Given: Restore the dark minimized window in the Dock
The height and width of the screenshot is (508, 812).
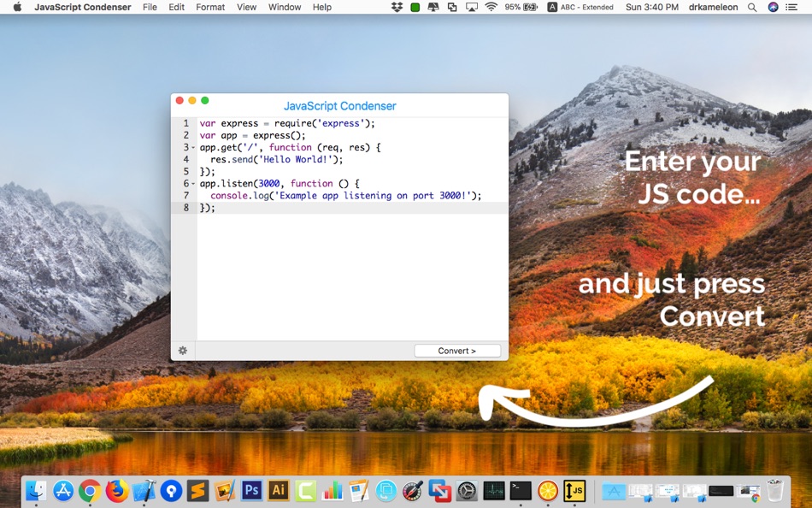Looking at the screenshot, I should pos(721,490).
